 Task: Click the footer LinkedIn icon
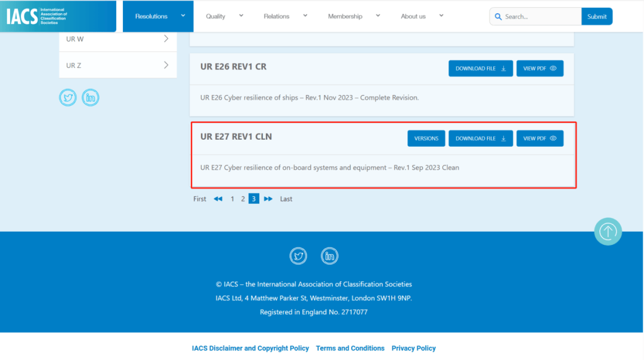coord(329,256)
